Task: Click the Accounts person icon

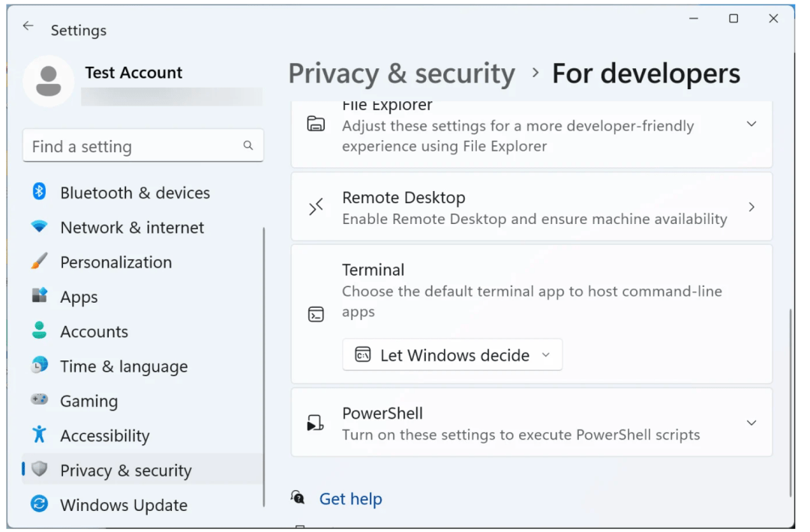Action: pos(40,330)
